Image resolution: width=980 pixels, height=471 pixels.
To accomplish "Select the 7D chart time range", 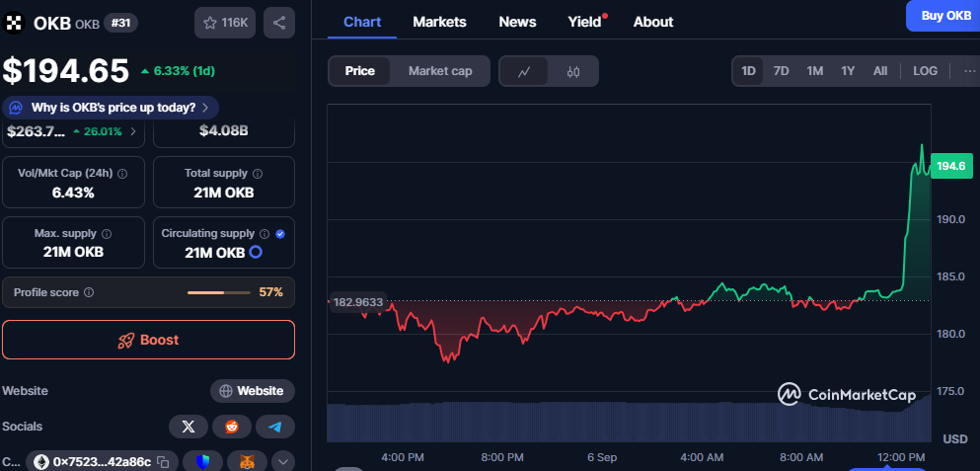I will point(781,71).
